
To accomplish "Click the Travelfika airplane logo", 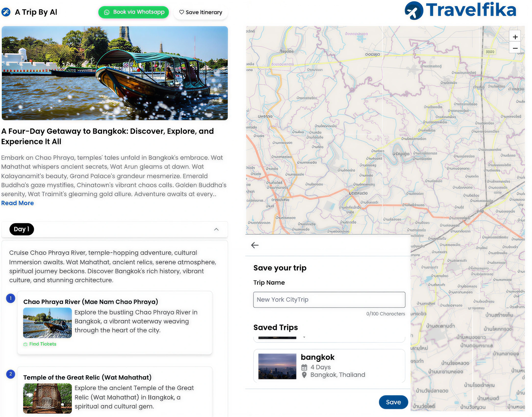I will pos(414,11).
